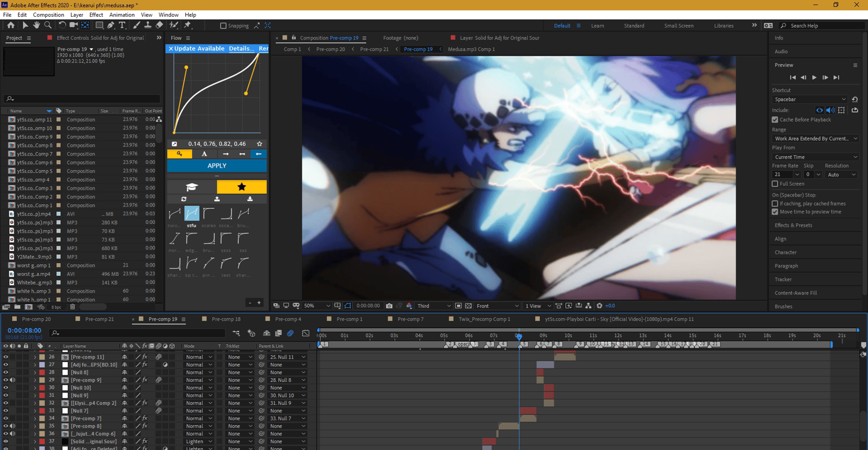Hide layer 26 Pre-comp 11 eye
This screenshot has height=450, width=868.
[6, 357]
